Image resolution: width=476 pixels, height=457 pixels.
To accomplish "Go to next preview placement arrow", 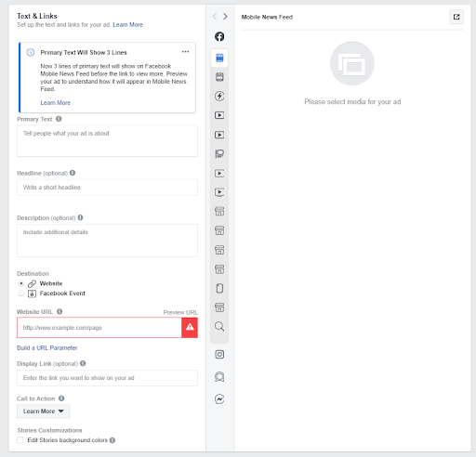I will pos(225,17).
